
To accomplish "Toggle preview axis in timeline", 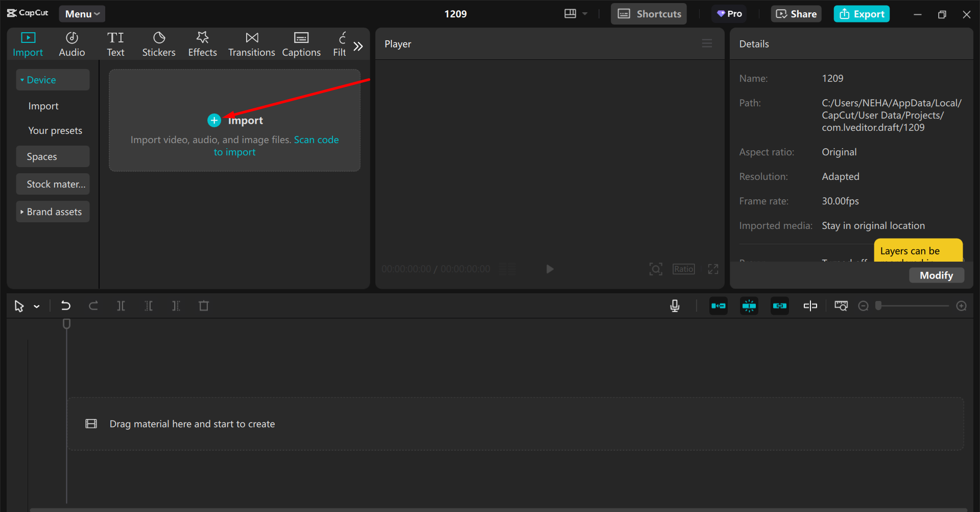I will pyautogui.click(x=810, y=306).
